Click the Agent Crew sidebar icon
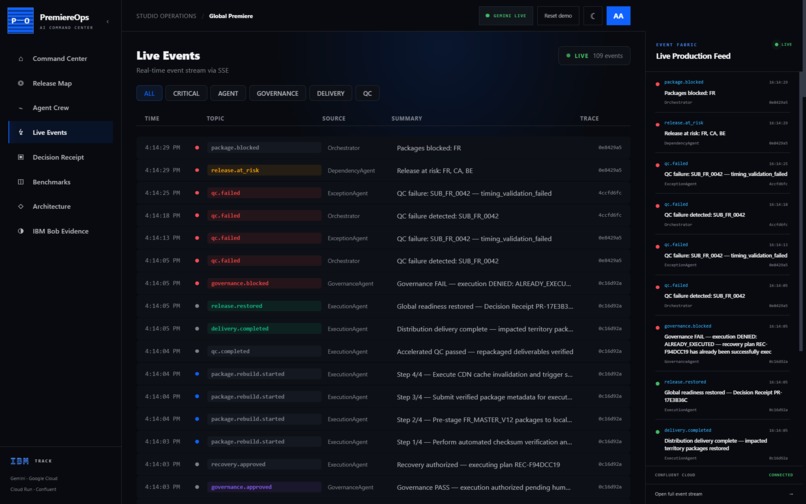This screenshot has height=504, width=806. (x=21, y=108)
